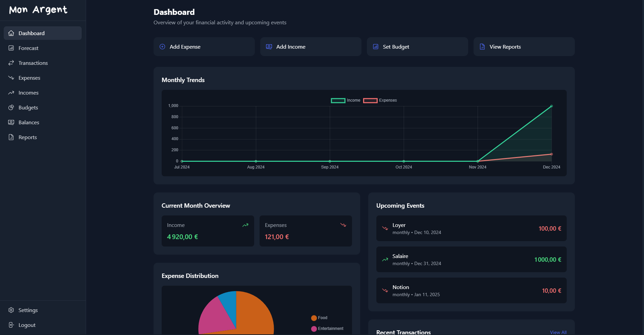
Task: Click the Forecast chart icon in sidebar
Action: pyautogui.click(x=11, y=48)
